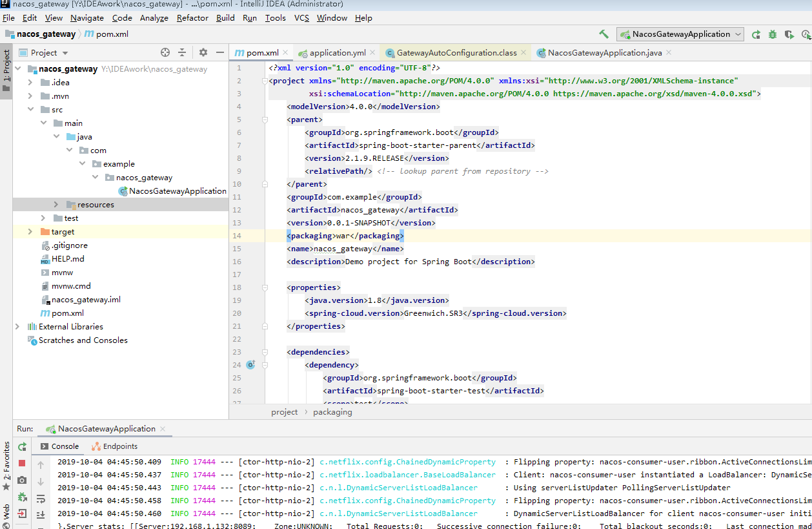Fold properties block on line 18
The image size is (812, 529).
coord(265,287)
